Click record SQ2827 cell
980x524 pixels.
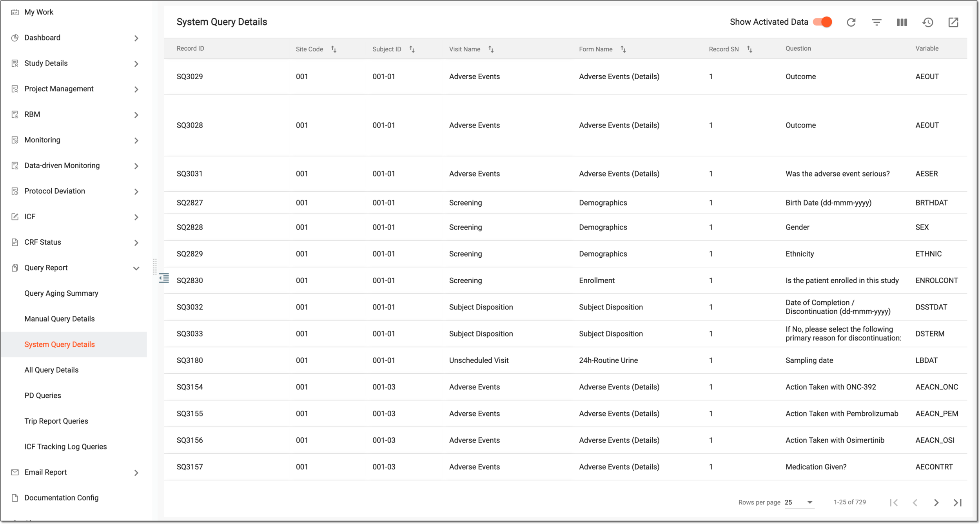[190, 203]
